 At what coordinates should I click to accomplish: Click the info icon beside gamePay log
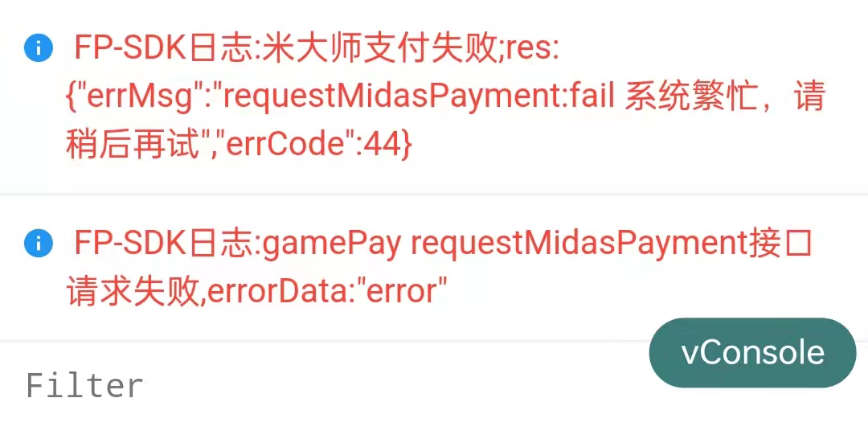pos(39,244)
